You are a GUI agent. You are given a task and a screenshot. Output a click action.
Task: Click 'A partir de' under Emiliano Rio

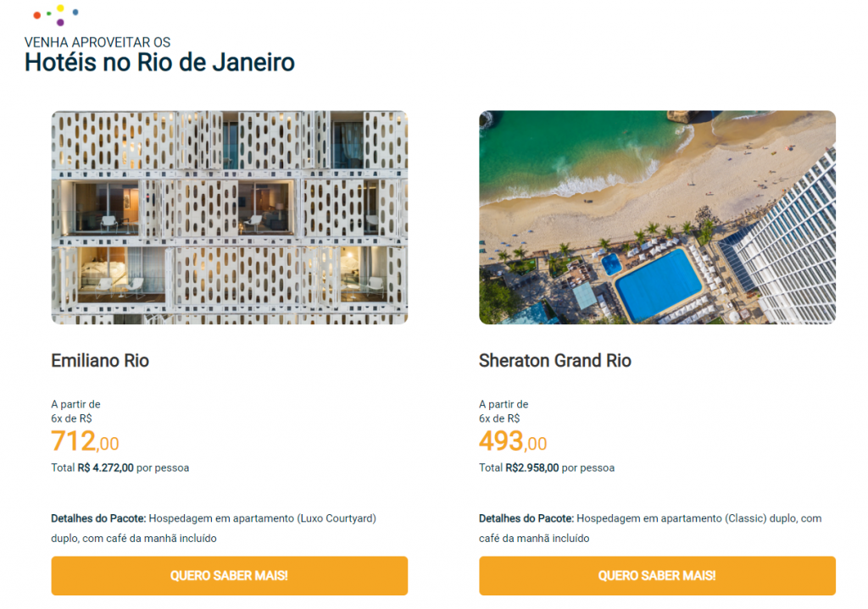point(75,404)
